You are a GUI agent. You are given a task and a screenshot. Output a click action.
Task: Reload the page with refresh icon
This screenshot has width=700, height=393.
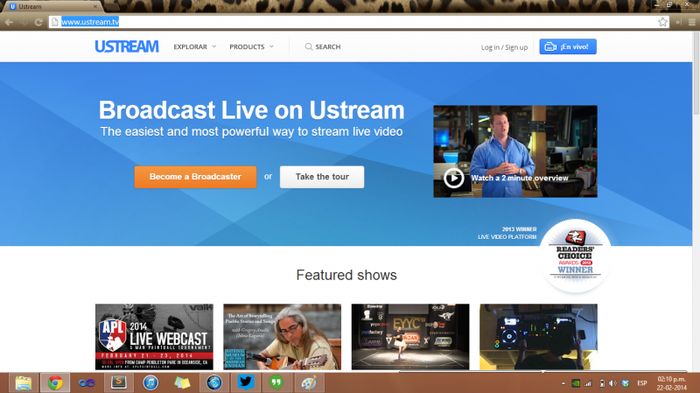38,22
